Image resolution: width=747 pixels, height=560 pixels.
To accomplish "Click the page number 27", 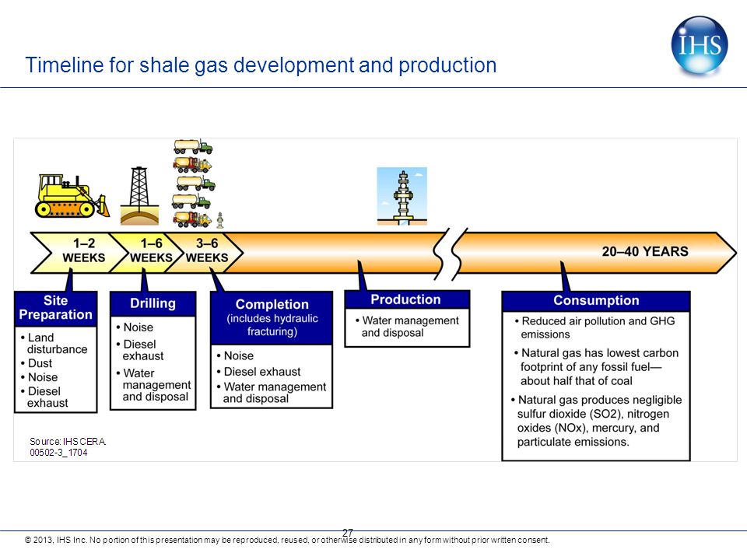I will coord(348,532).
